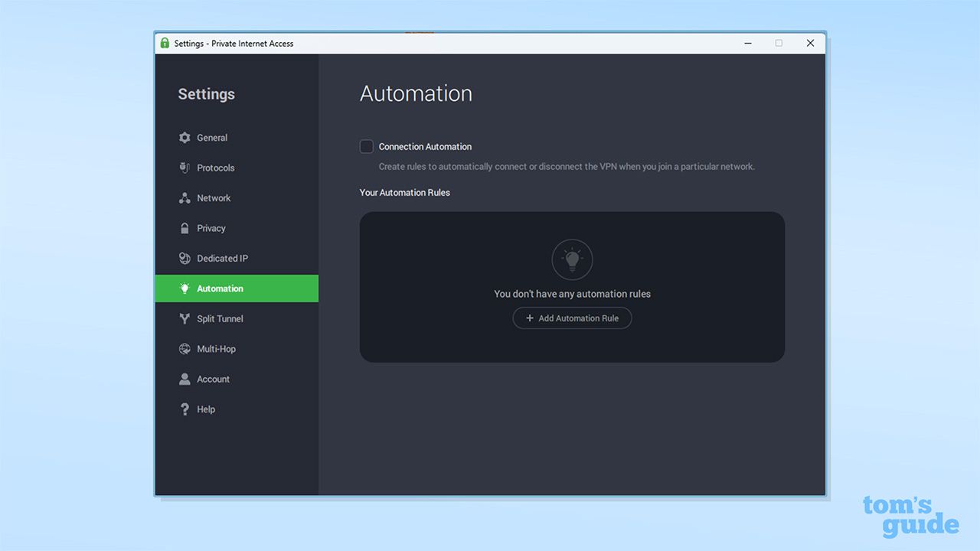Switch to Network settings
This screenshot has height=551, width=980.
tap(237, 198)
